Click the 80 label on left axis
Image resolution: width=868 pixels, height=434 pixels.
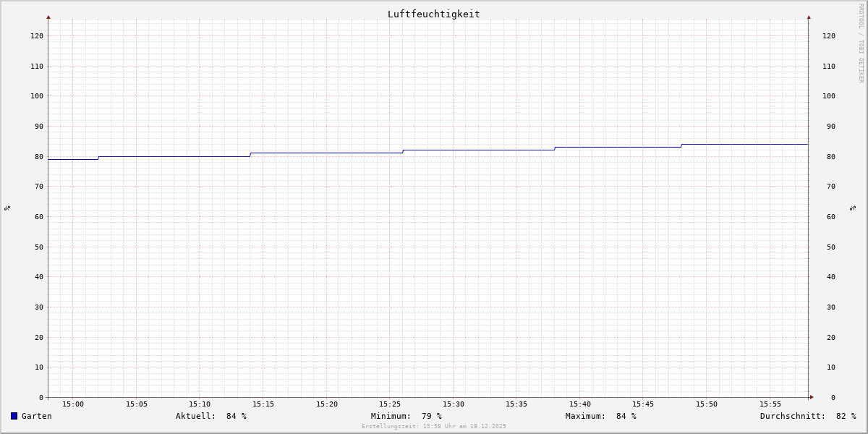39,157
